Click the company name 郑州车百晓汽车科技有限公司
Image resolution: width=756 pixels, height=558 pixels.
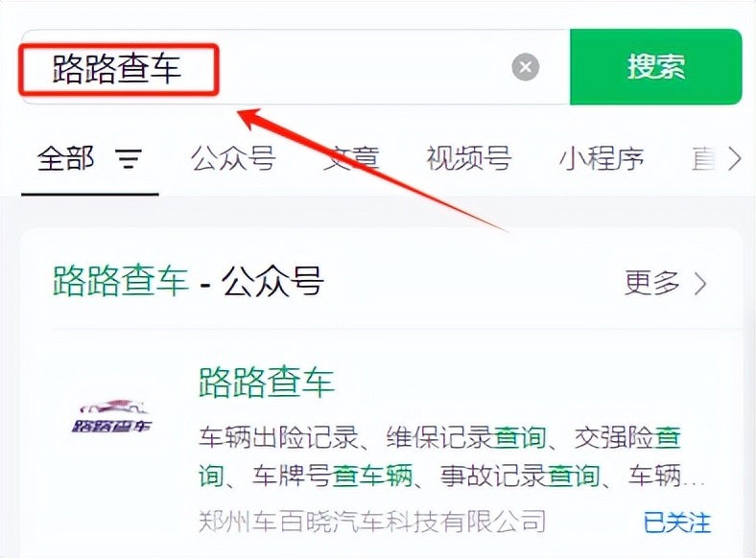pyautogui.click(x=372, y=522)
